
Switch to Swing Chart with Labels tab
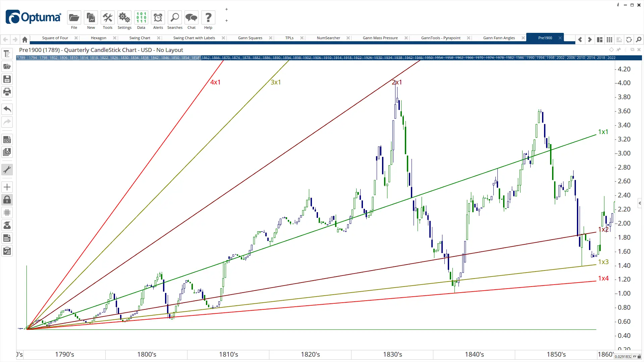click(x=194, y=38)
